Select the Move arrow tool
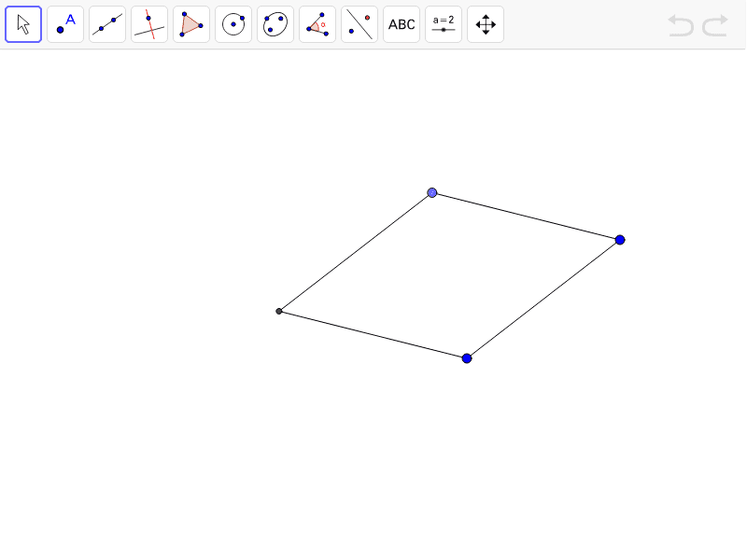The width and height of the screenshot is (747, 560). pyautogui.click(x=23, y=24)
